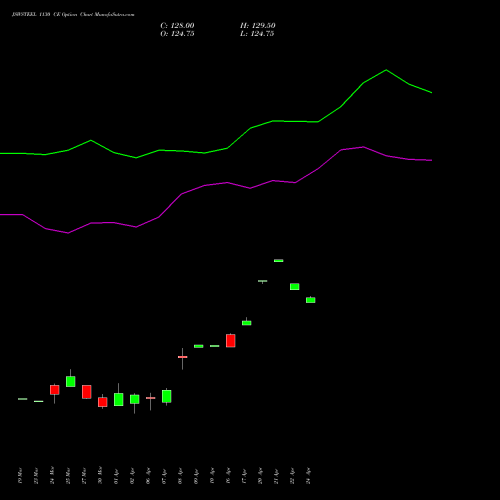Select the 01 Apr date label
This screenshot has width=500, height=500.
coord(116,476)
